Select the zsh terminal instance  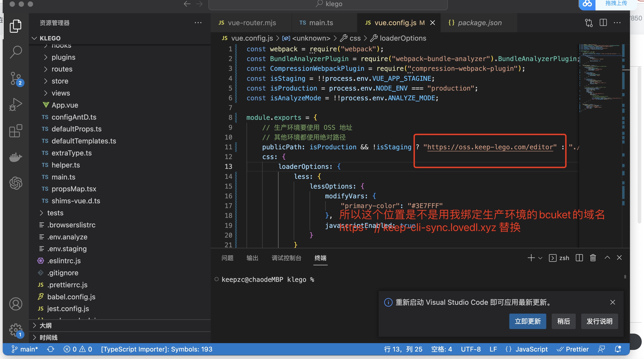pos(559,258)
